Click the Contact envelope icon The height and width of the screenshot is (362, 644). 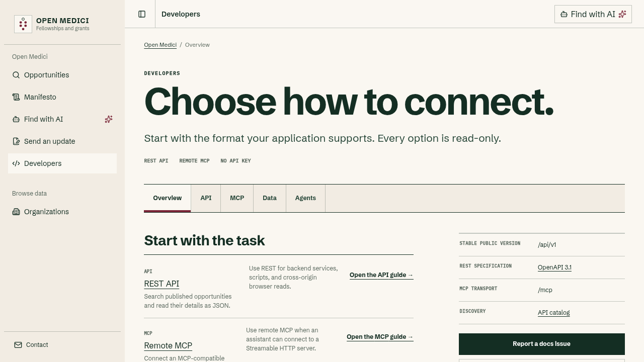[18, 345]
